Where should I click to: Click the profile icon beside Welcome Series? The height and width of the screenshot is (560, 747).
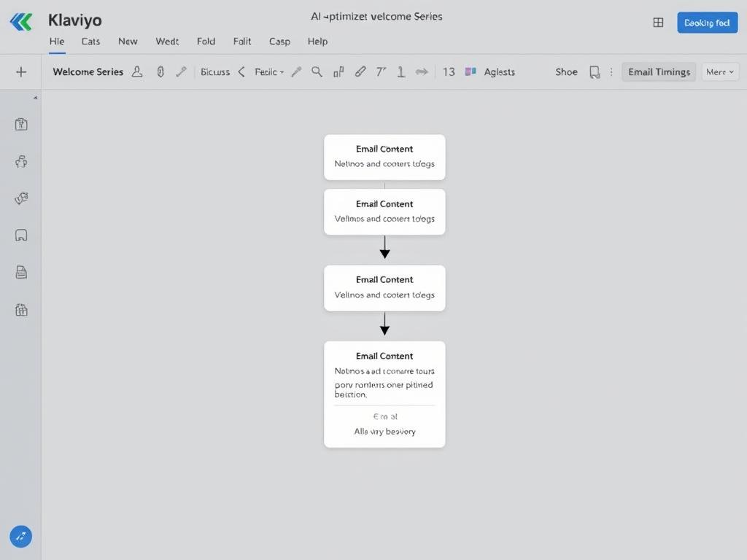[137, 71]
